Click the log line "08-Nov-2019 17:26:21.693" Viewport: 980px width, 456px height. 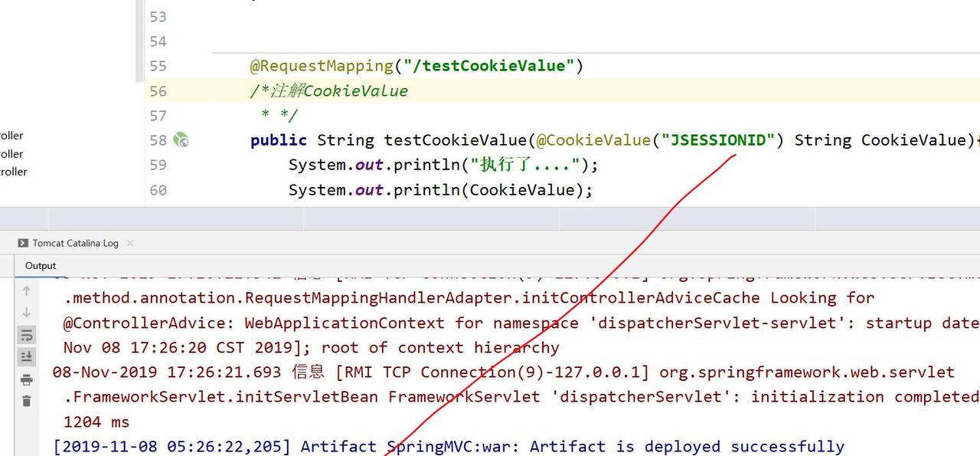pos(504,372)
